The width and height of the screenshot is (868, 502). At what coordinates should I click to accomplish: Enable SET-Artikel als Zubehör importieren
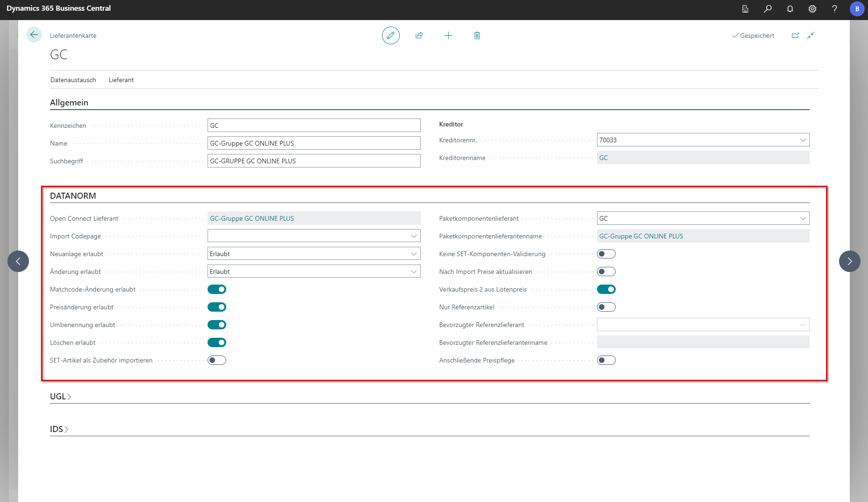(217, 360)
